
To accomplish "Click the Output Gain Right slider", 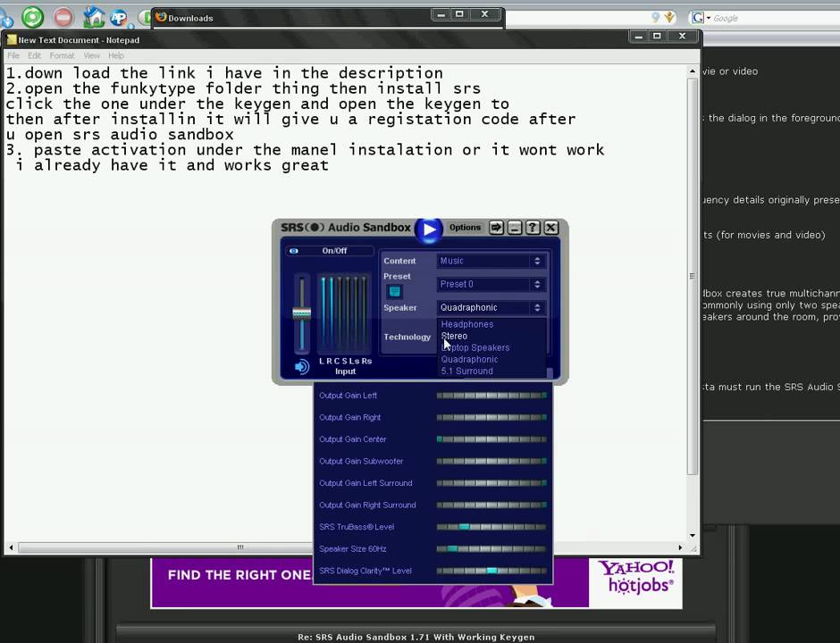I will 491,418.
